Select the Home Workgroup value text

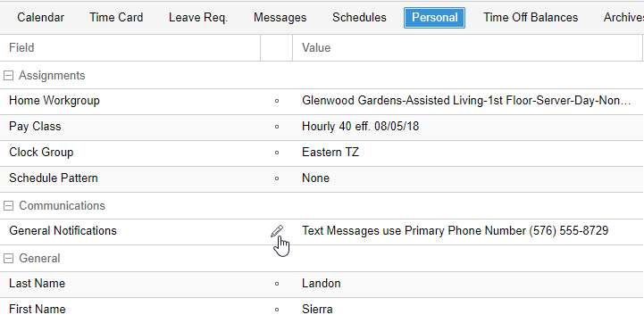pos(466,101)
